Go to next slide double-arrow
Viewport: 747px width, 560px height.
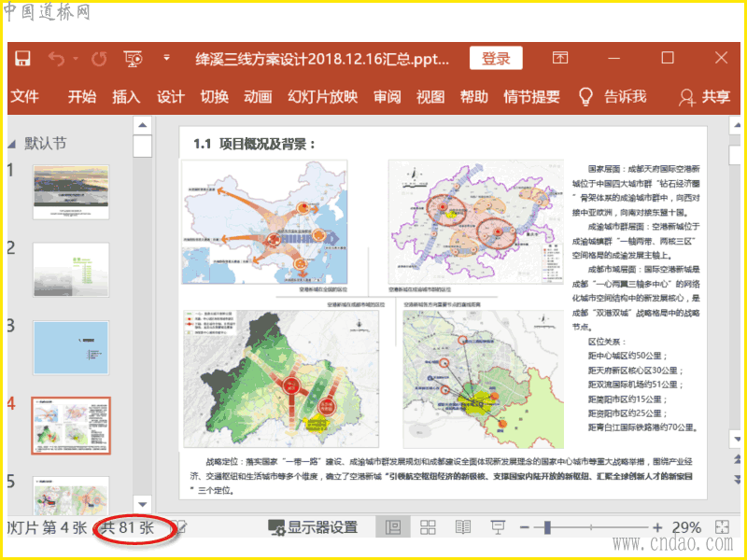(x=737, y=479)
